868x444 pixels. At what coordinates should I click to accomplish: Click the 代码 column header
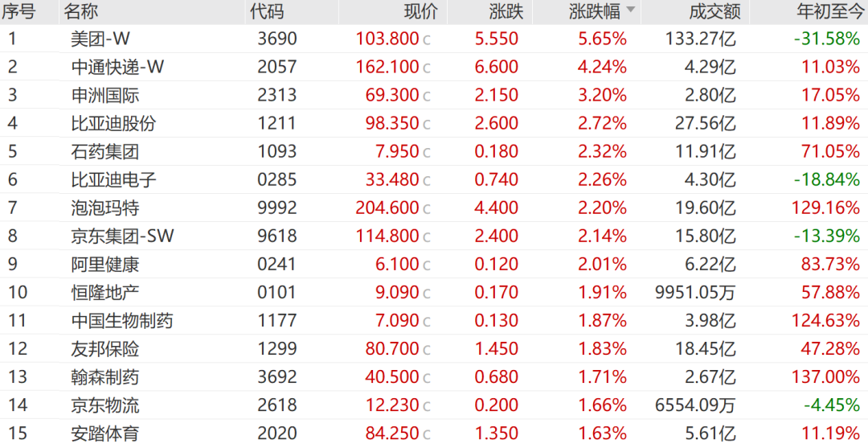(x=267, y=11)
